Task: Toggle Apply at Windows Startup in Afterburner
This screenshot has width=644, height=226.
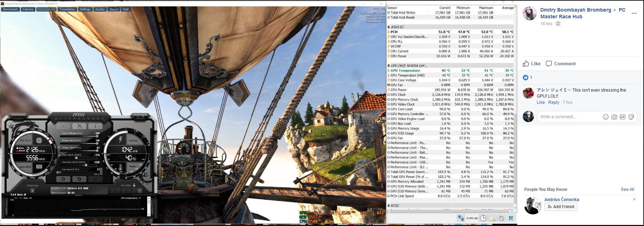Action: click(32, 191)
